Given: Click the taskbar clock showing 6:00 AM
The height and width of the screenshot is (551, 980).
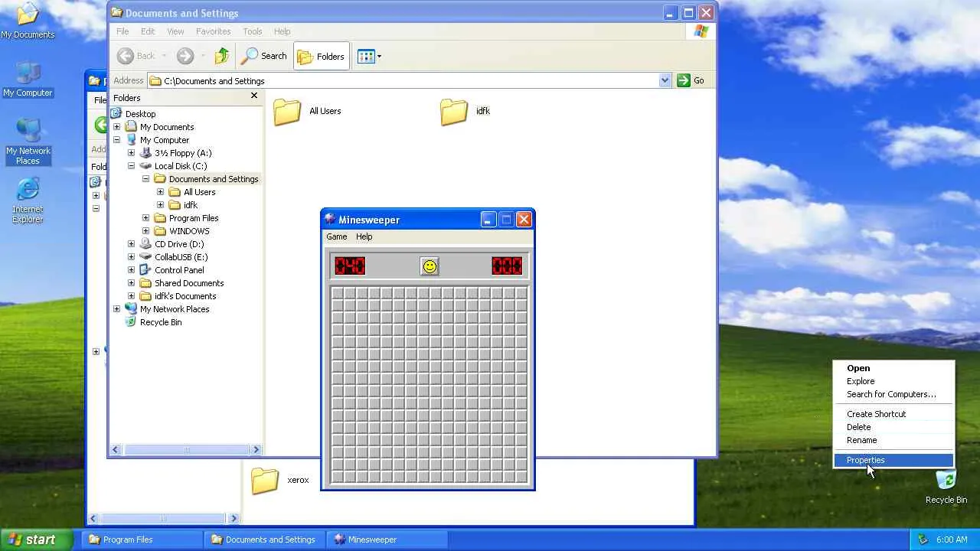Looking at the screenshot, I should click(x=952, y=540).
